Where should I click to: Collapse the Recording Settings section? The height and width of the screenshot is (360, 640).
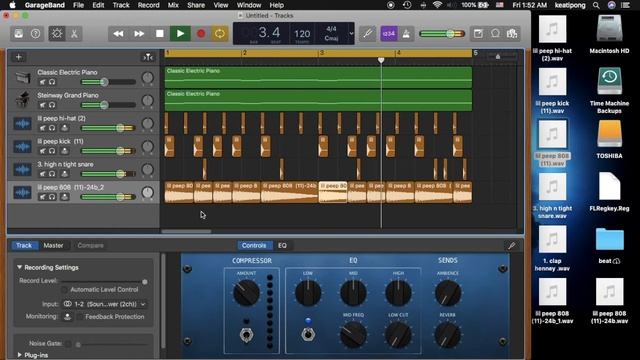[19, 267]
